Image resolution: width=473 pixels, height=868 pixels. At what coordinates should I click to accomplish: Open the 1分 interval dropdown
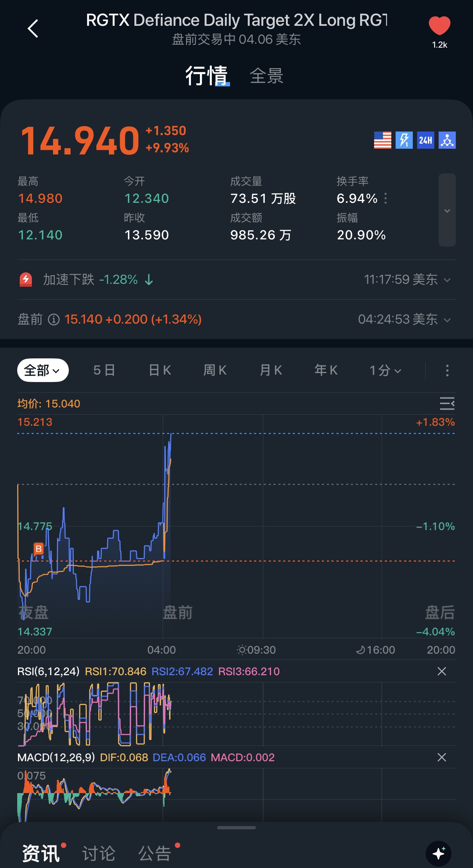coord(385,370)
